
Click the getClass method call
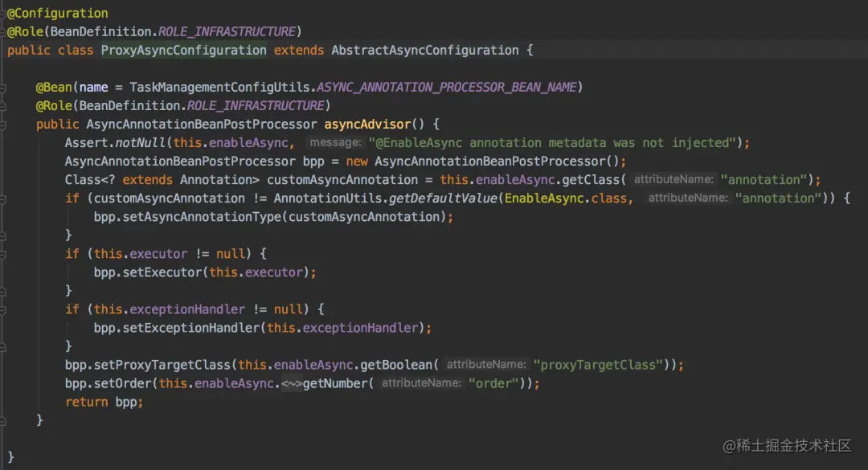point(591,180)
